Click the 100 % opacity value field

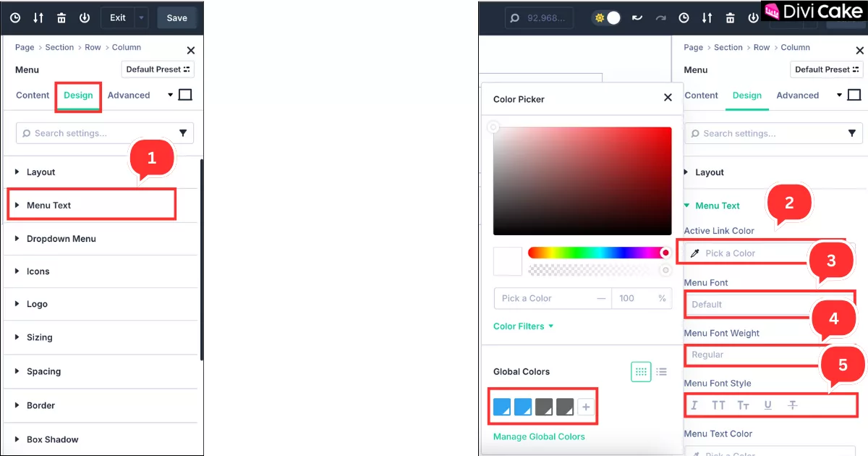pyautogui.click(x=642, y=298)
